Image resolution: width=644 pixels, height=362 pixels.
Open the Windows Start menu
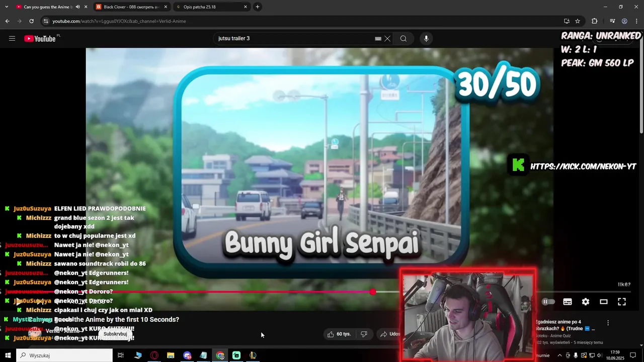[x=8, y=355]
